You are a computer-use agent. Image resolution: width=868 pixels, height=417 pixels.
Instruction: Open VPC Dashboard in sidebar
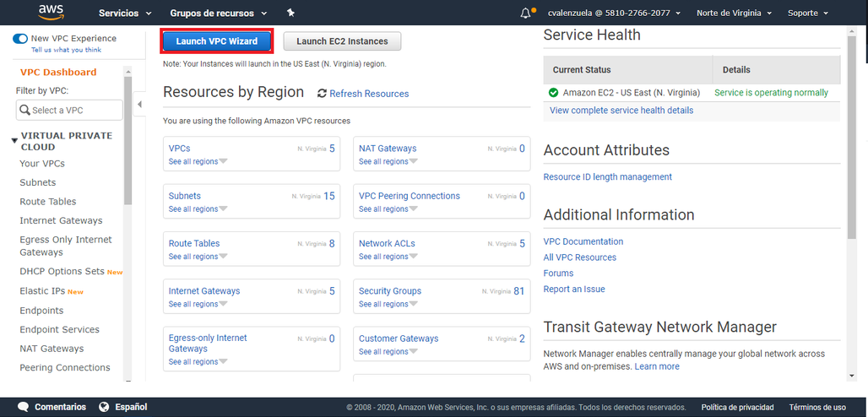[x=58, y=72]
